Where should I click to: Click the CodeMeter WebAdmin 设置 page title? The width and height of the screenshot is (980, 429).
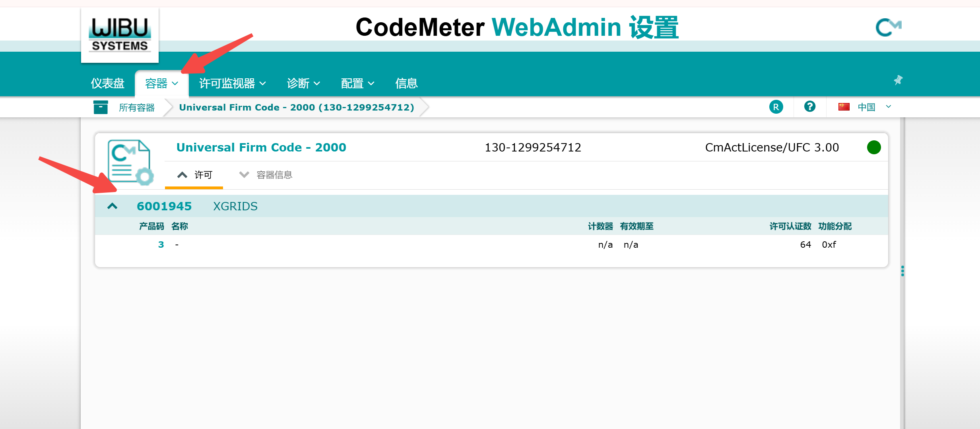[x=517, y=27]
